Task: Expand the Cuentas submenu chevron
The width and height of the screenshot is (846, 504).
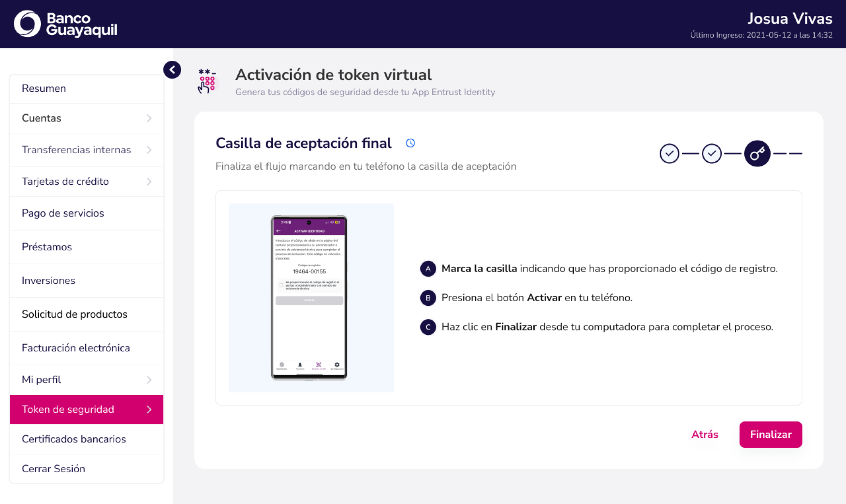Action: (x=149, y=118)
